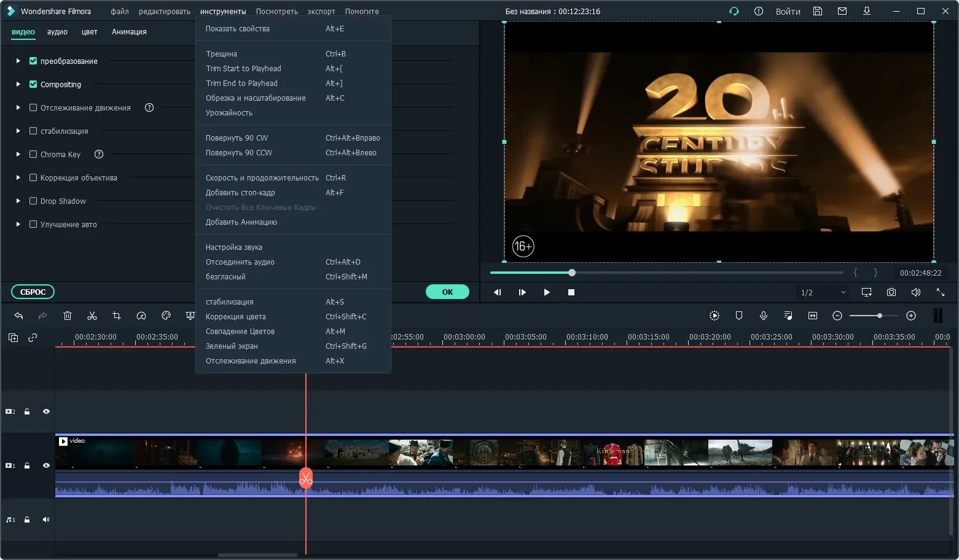Open preview display settings monitor icon
Screen dimensions: 959x560
867,292
